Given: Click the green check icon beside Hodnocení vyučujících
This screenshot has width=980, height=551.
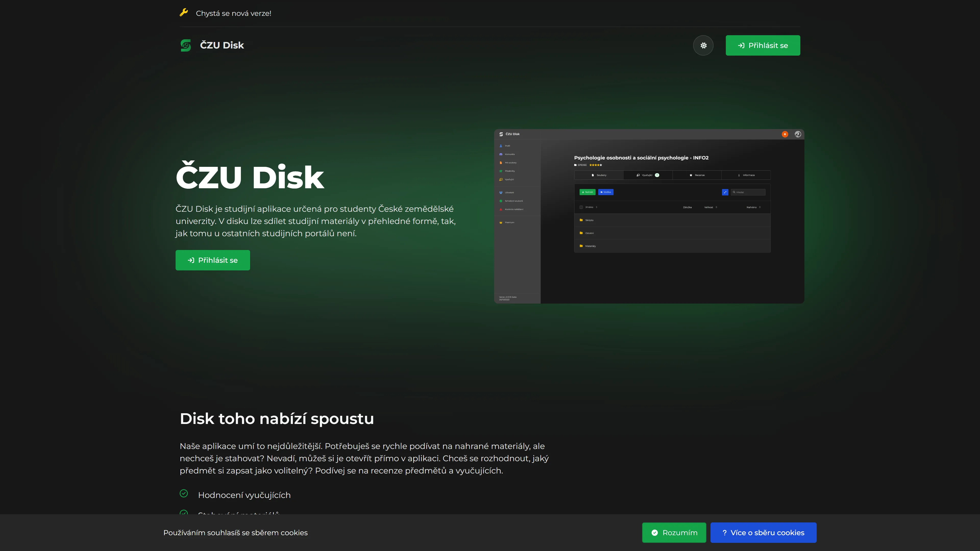Looking at the screenshot, I should coord(184,494).
